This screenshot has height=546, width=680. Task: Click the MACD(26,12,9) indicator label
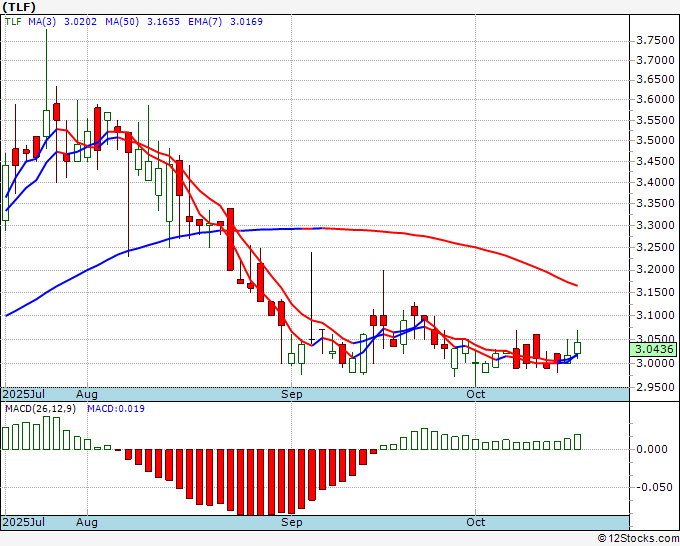point(40,409)
